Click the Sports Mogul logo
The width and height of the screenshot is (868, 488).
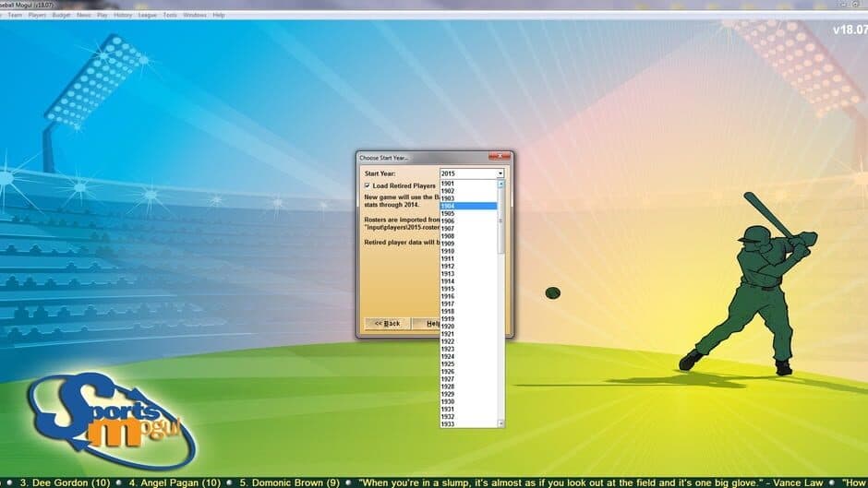point(109,419)
